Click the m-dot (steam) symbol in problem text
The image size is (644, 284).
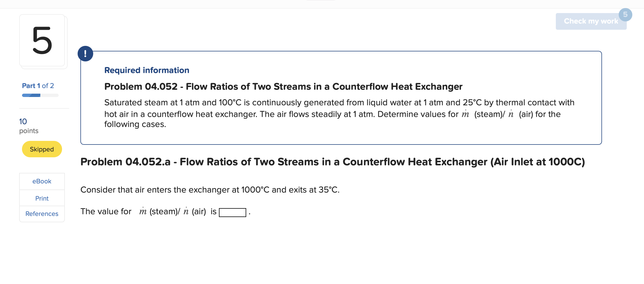pos(465,114)
